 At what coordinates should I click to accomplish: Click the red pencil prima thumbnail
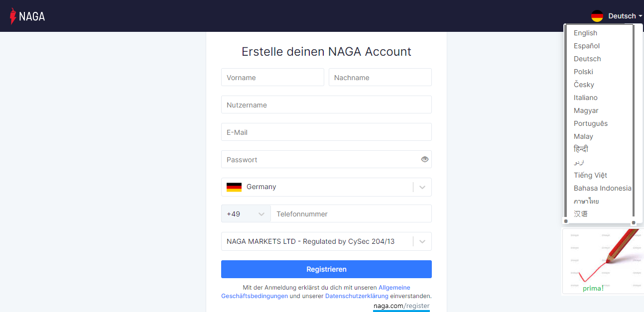(602, 261)
